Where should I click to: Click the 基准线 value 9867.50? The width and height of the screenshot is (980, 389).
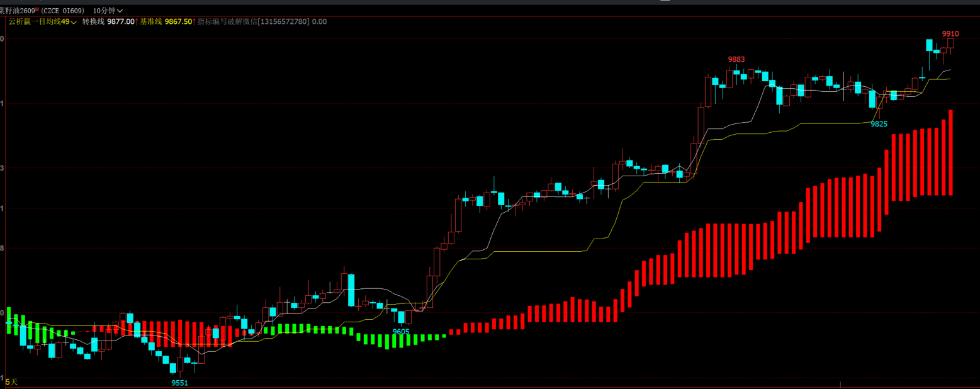(x=178, y=21)
